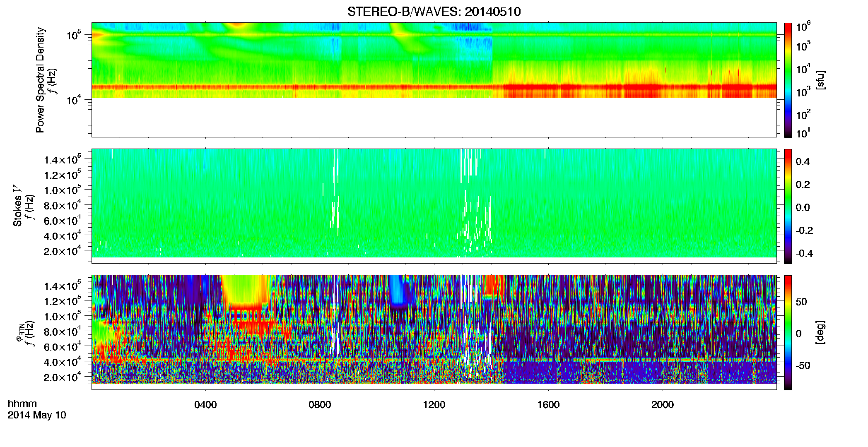This screenshot has width=868, height=447.
Task: Click the [deg] unit label
Action: point(821,332)
